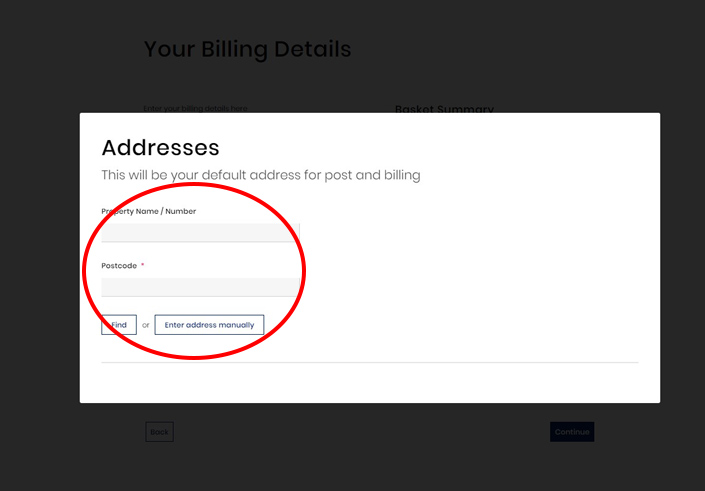Click the default address subtitle text
Viewport: 705px width, 491px height.
click(261, 175)
